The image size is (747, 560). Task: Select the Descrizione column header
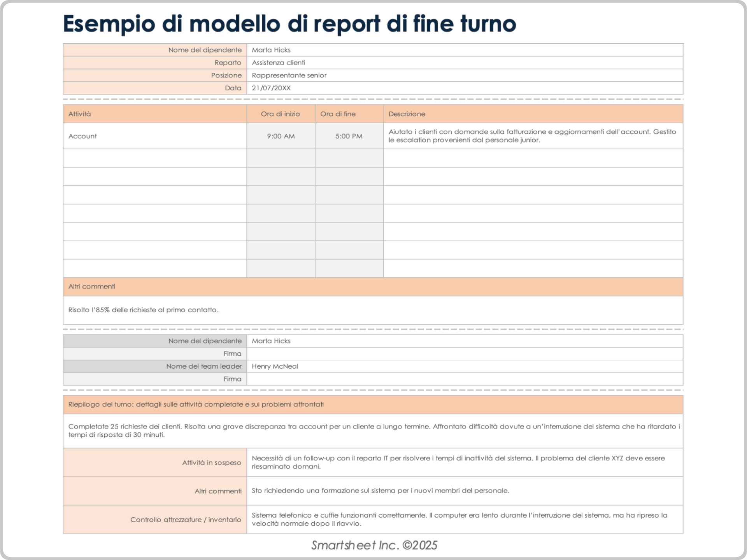point(407,114)
